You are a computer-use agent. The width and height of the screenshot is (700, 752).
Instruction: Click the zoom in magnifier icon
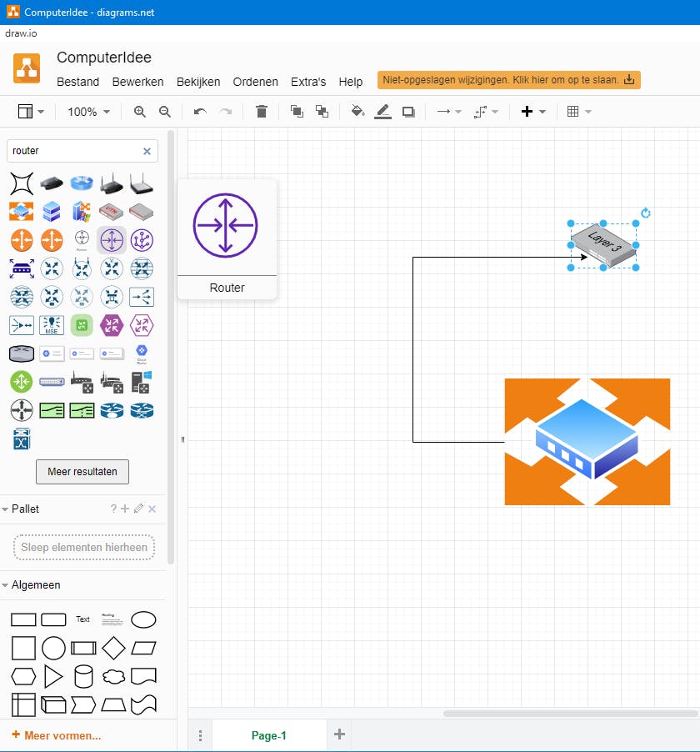[139, 112]
